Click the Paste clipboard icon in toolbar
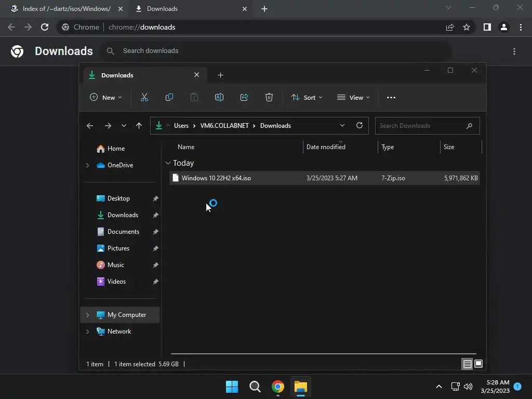The width and height of the screenshot is (532, 399). 194,97
